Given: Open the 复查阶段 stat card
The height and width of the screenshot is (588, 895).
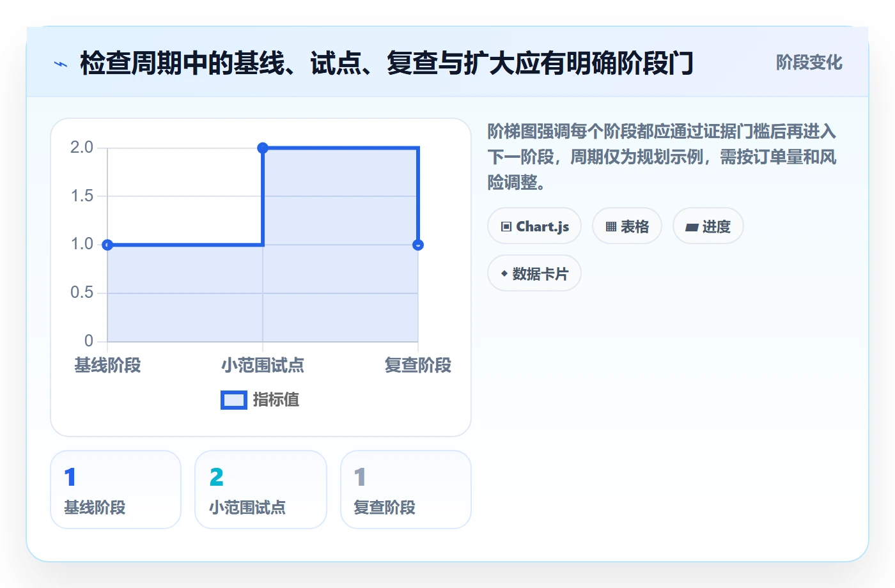Looking at the screenshot, I should point(406,490).
